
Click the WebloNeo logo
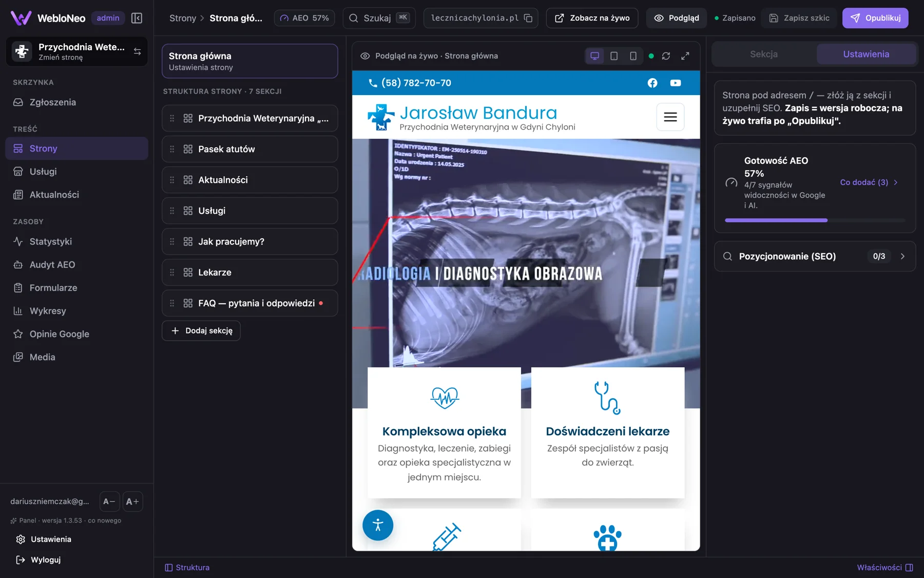[x=48, y=18]
